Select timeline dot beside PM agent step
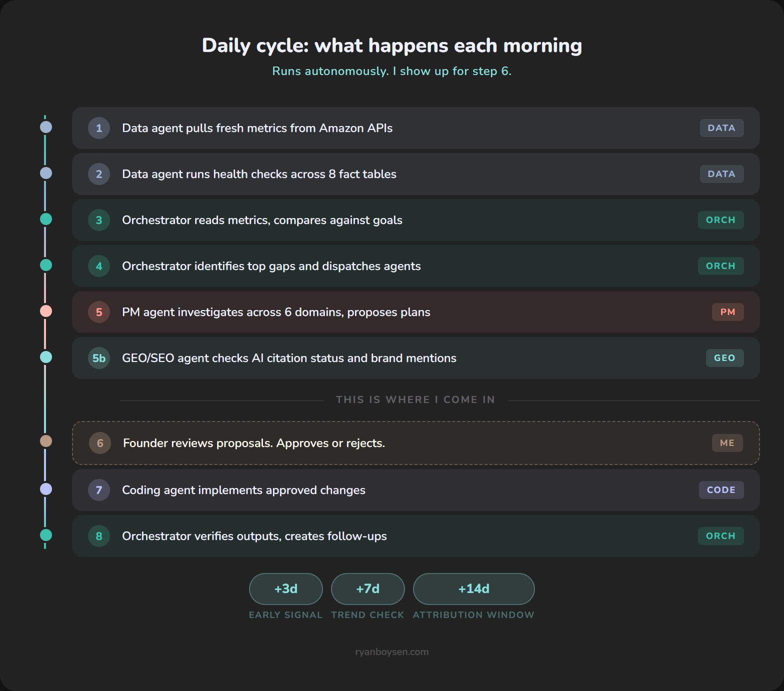Viewport: 784px width, 691px height. tap(46, 311)
